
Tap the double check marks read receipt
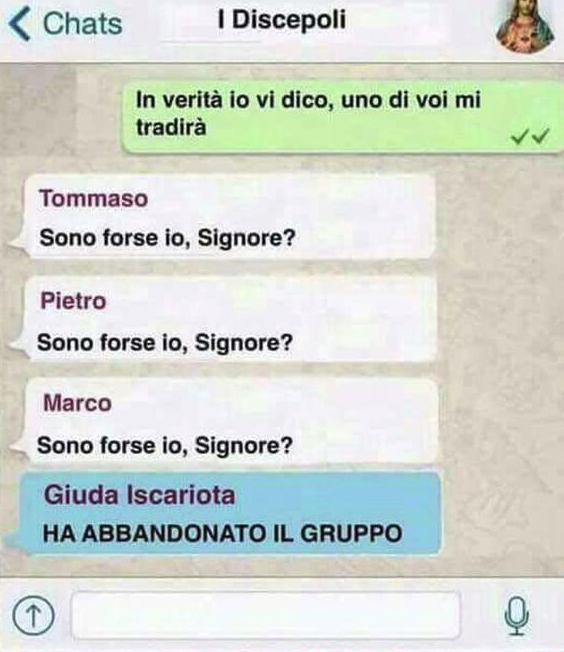(x=530, y=136)
